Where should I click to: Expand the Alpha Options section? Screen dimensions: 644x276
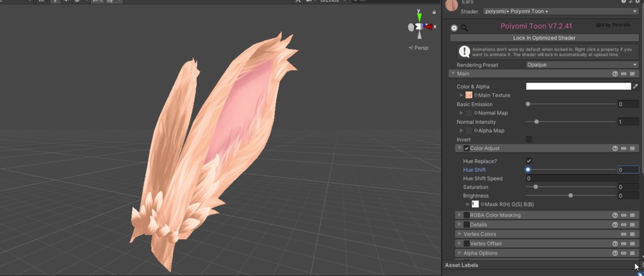pos(460,253)
